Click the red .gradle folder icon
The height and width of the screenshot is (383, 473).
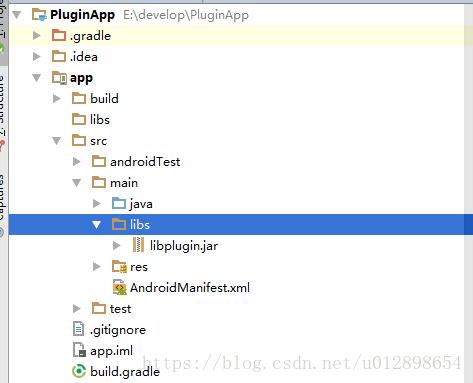pos(59,35)
